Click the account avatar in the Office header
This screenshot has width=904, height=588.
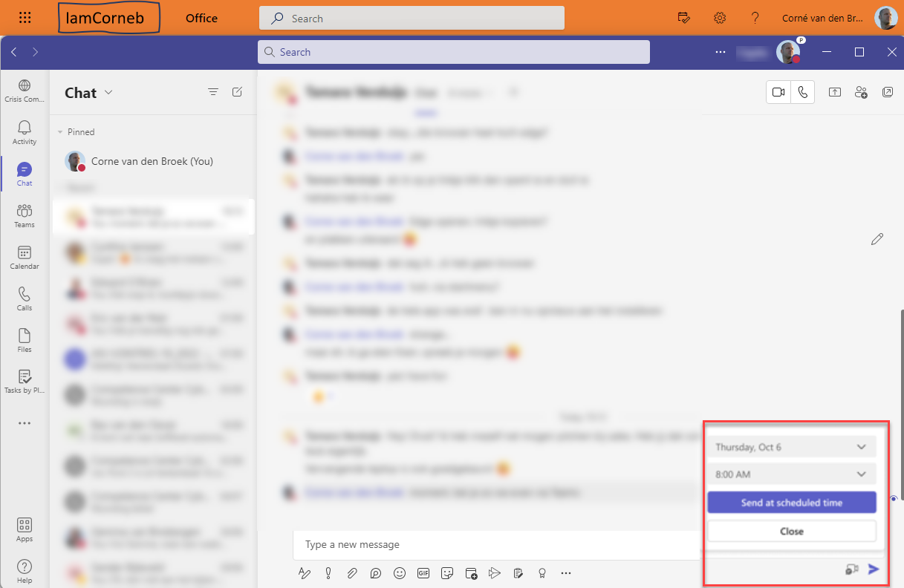(x=886, y=18)
